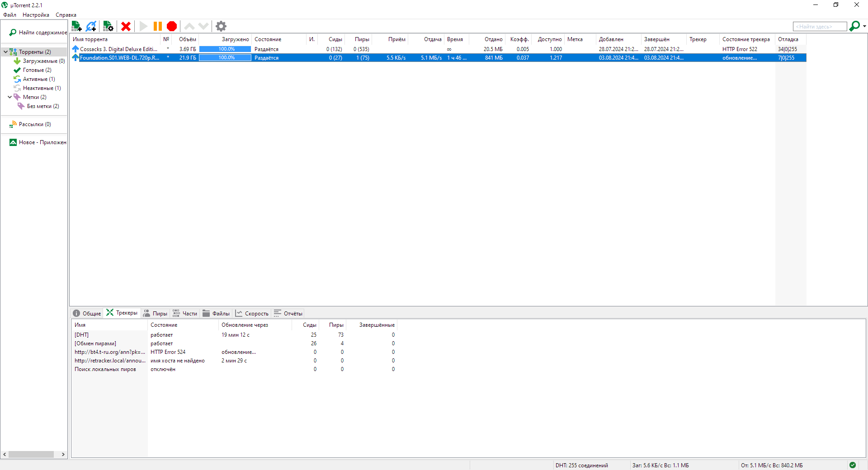The height and width of the screenshot is (470, 868).
Task: Click the Move Down Queue arrow icon
Action: tap(203, 26)
